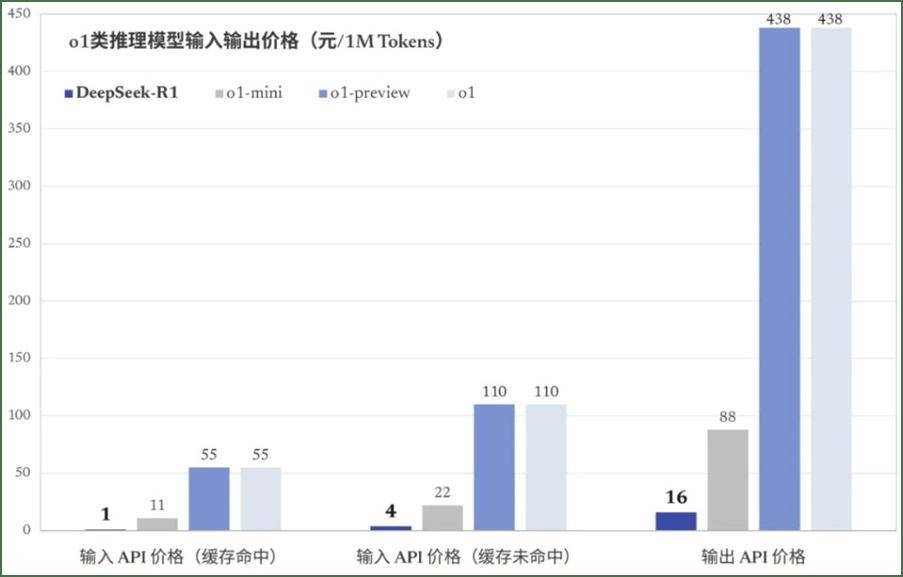This screenshot has width=903, height=577.
Task: Click the 110 label above the pale o1 bar
Action: (546, 392)
